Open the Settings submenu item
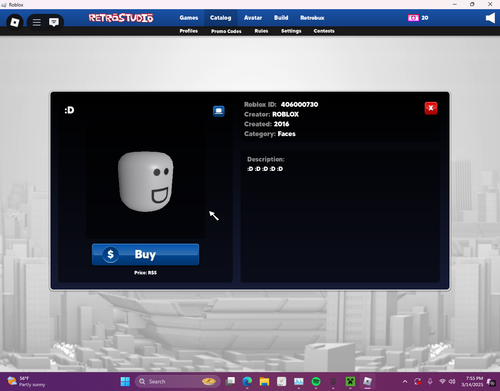Image resolution: width=500 pixels, height=391 pixels. tap(291, 31)
